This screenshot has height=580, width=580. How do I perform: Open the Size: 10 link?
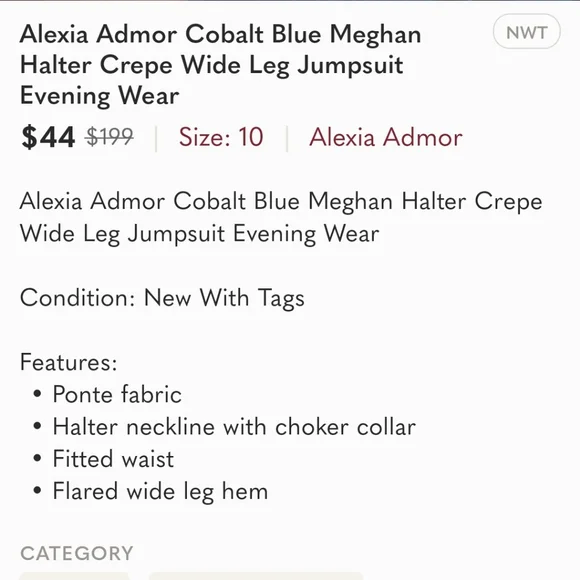pos(221,137)
